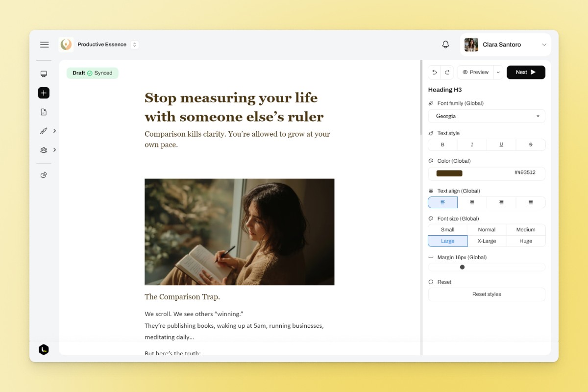Redo the last change
The width and height of the screenshot is (588, 392).
tap(447, 73)
